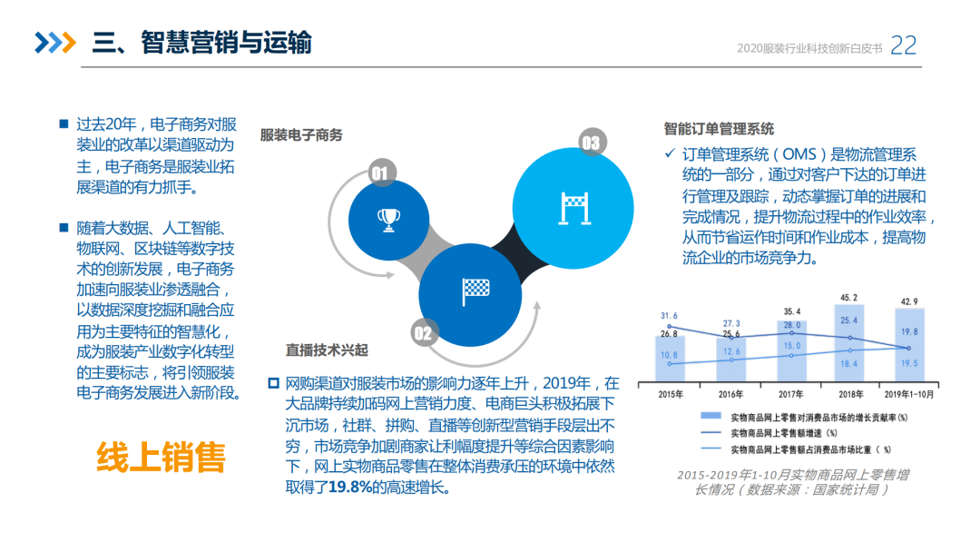
Task: Click the square bullet before 随着大数据
Action: tap(64, 227)
